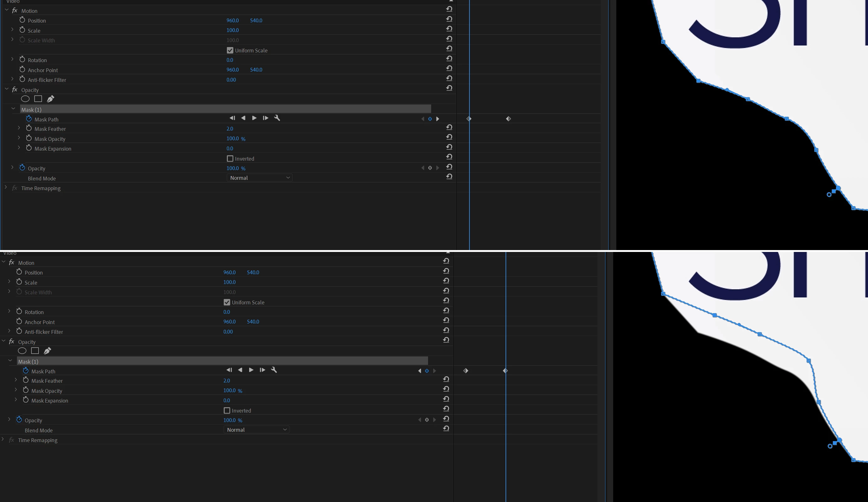
Task: Collapse the Motion effect in lower panel
Action: coord(3,262)
